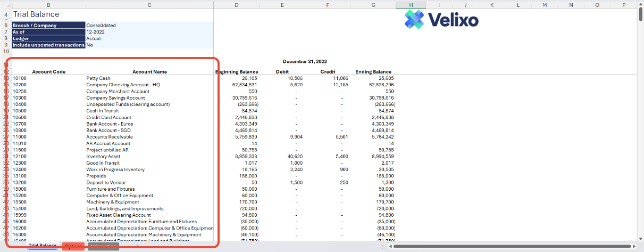Click the Ledger label cell
This screenshot has height=252, width=644.
(x=49, y=38)
